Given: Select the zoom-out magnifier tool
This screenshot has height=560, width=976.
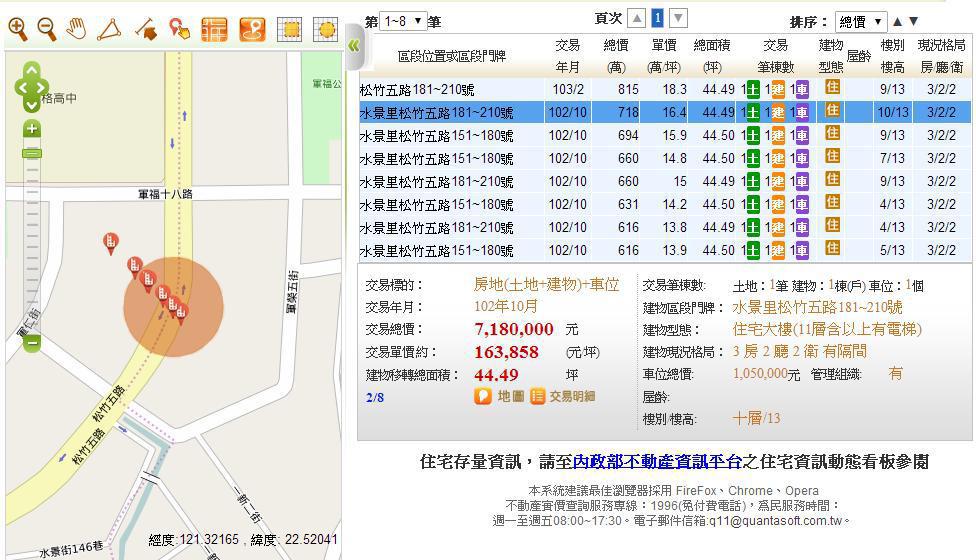Looking at the screenshot, I should 47,29.
